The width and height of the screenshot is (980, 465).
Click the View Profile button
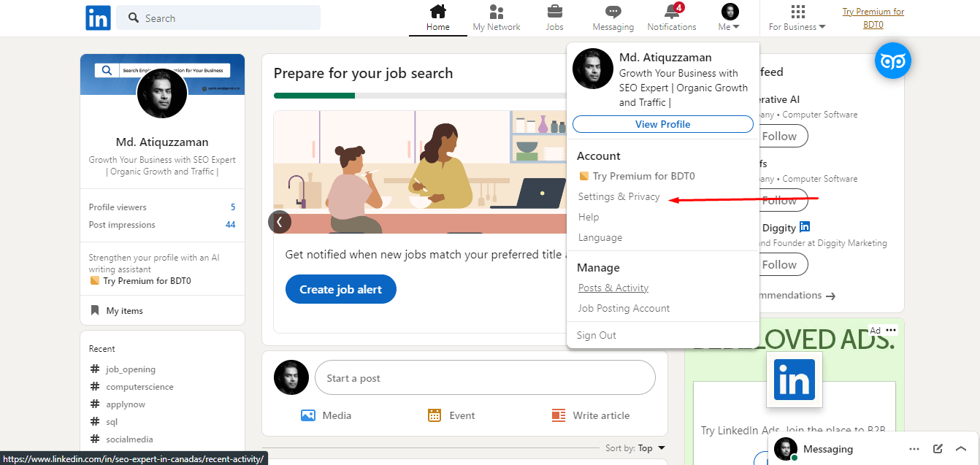663,124
